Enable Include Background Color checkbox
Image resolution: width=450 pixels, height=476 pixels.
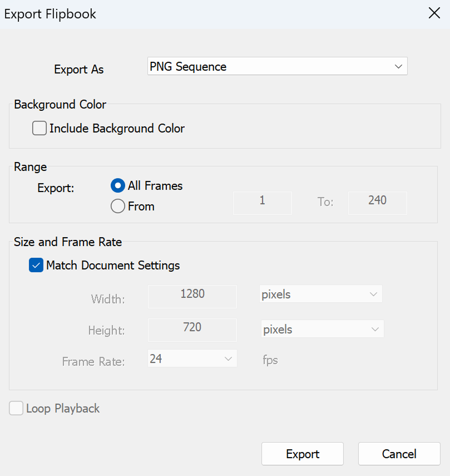39,129
